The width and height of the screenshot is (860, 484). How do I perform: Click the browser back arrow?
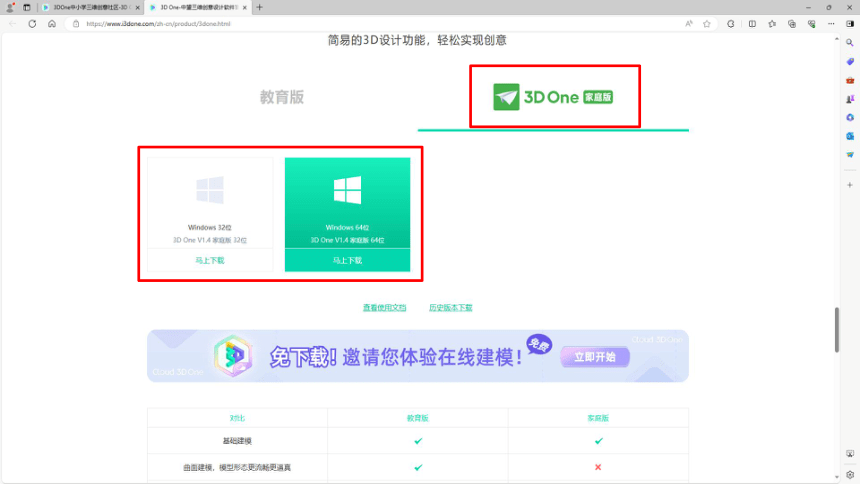click(13, 24)
